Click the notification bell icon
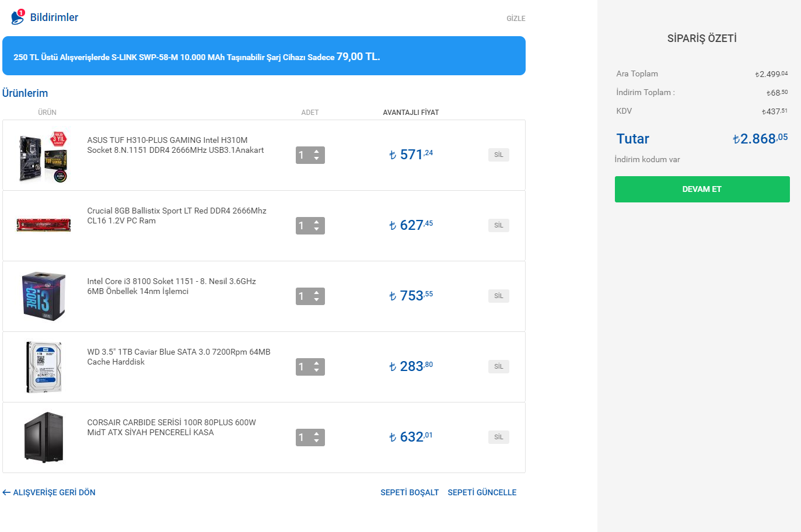 (18, 17)
